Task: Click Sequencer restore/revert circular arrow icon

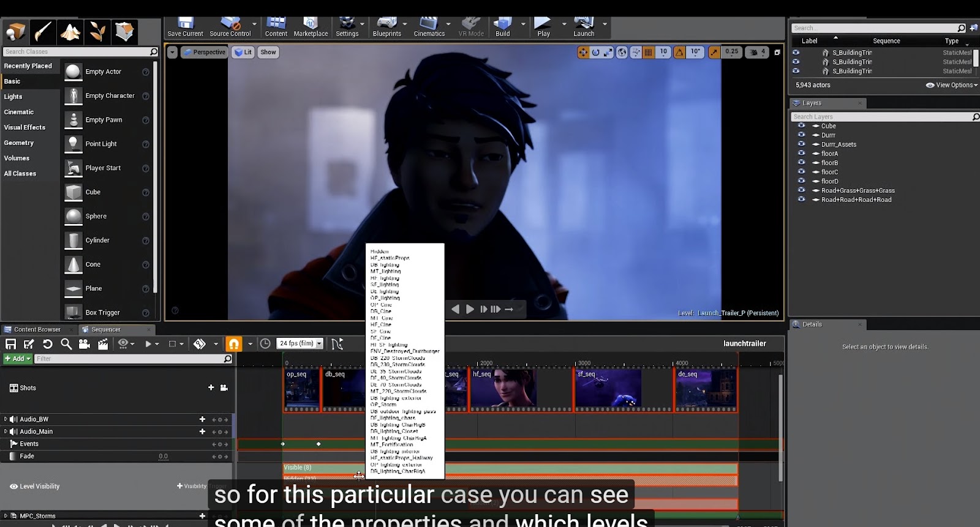Action: tap(47, 344)
